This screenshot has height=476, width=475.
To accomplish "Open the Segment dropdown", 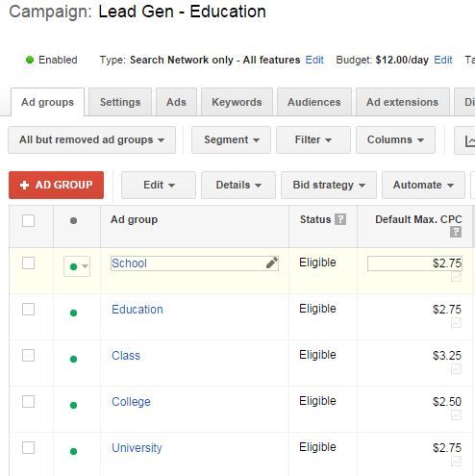I will [x=231, y=139].
